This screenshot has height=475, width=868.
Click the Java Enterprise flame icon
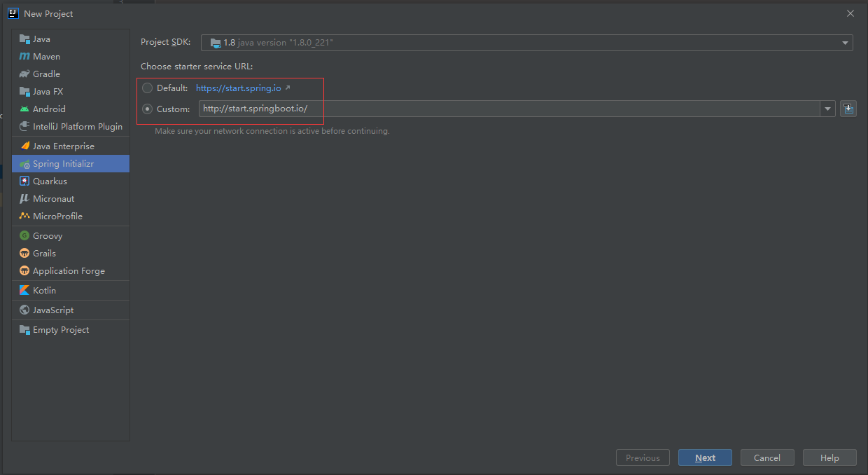pyautogui.click(x=24, y=146)
